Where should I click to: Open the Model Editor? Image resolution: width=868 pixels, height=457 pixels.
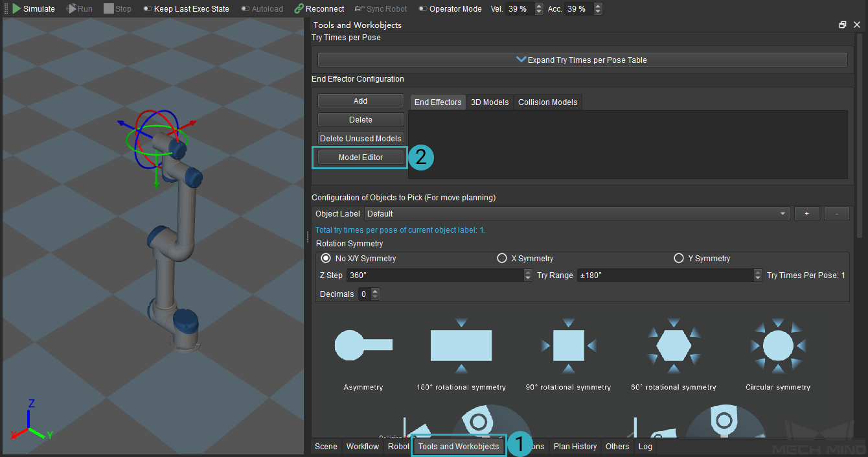361,158
